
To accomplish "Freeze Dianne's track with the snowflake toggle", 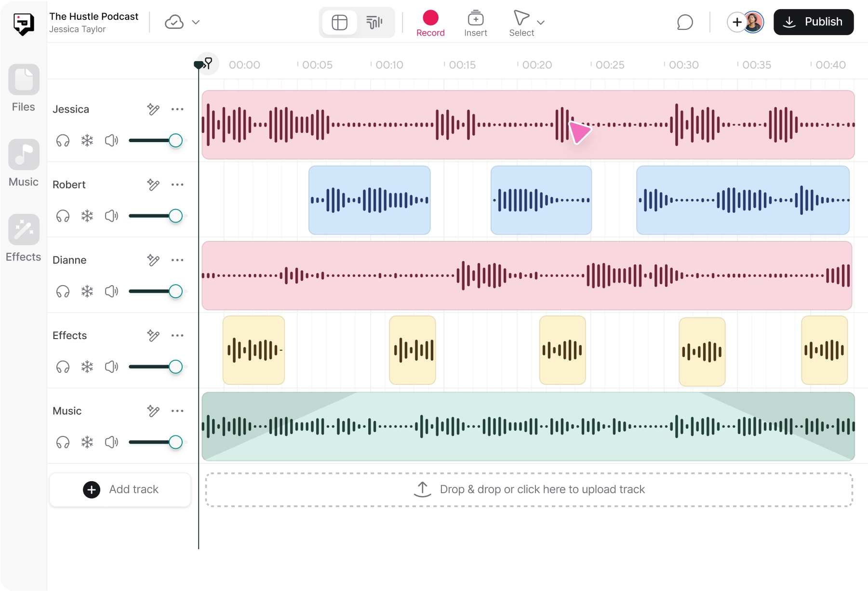I will 87,291.
